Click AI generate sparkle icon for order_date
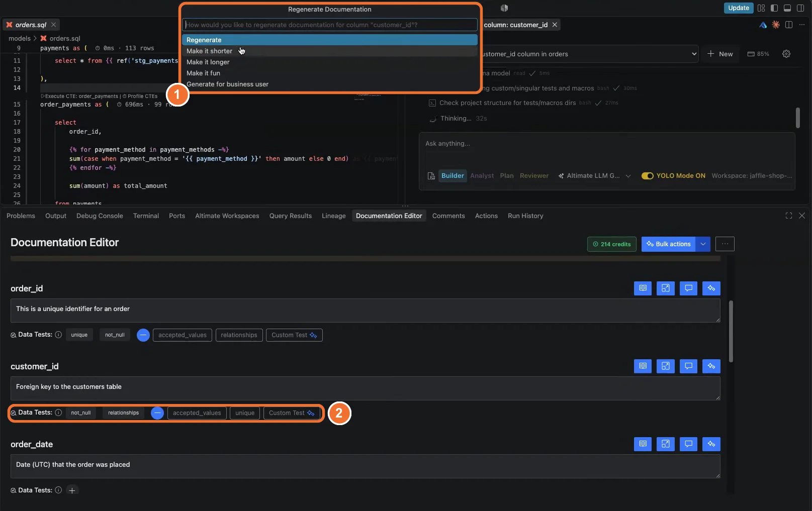 click(711, 444)
